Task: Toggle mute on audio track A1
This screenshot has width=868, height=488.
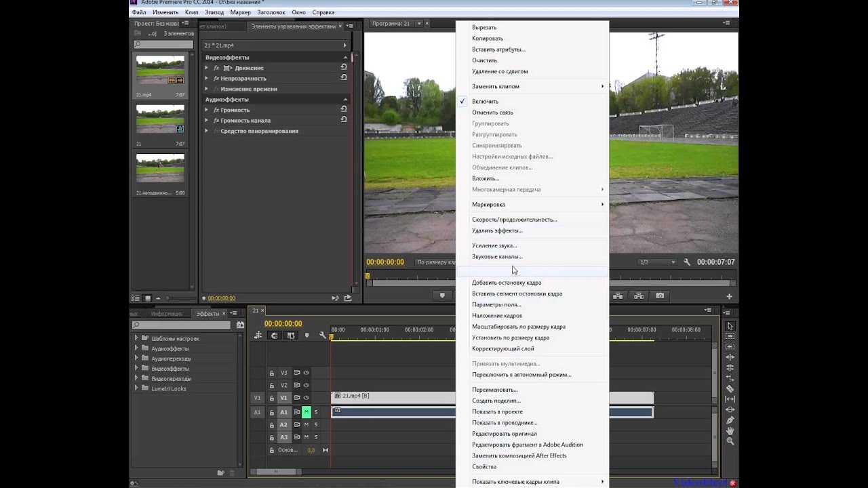Action: pos(306,412)
